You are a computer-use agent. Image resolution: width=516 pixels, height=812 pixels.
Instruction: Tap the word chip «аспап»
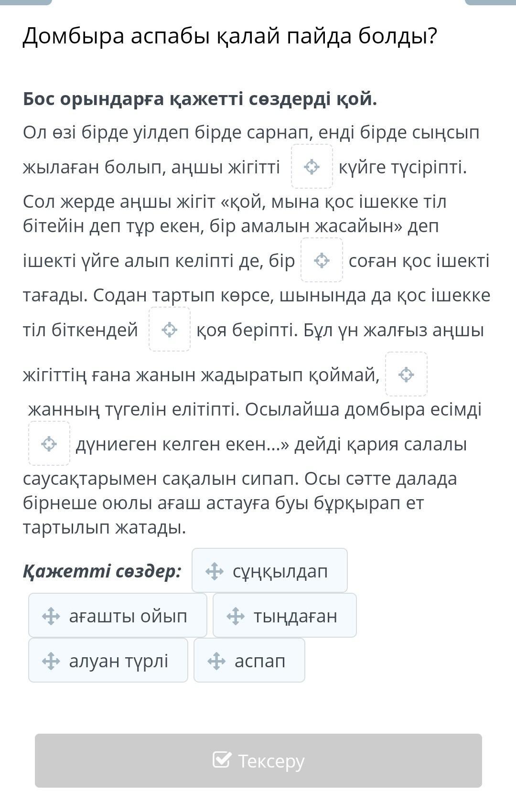(x=249, y=661)
